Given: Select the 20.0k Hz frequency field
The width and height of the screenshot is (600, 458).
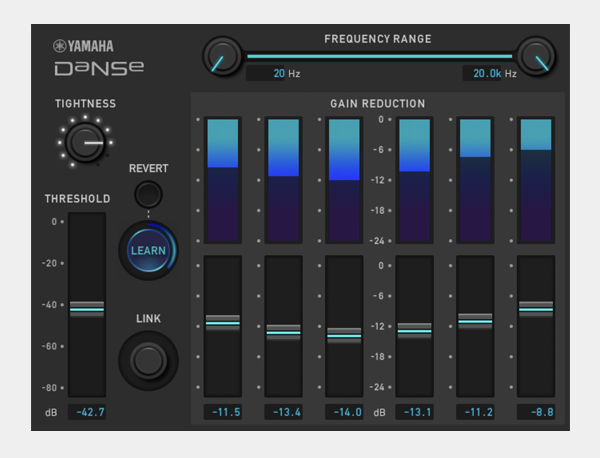Looking at the screenshot, I should (482, 73).
